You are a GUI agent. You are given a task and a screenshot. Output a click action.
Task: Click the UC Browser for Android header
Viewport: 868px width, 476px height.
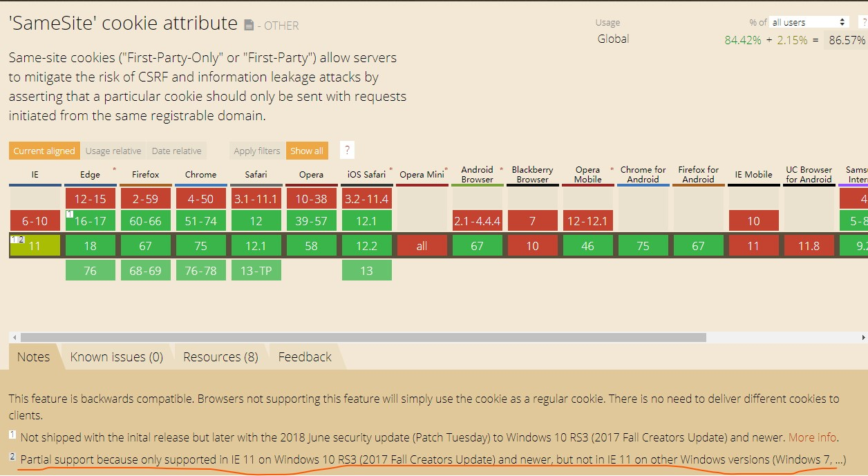pos(809,175)
